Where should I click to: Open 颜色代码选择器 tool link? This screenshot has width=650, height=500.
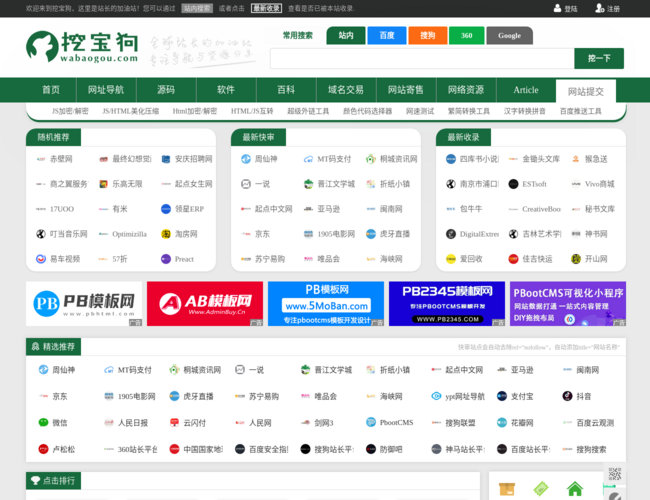(x=367, y=111)
